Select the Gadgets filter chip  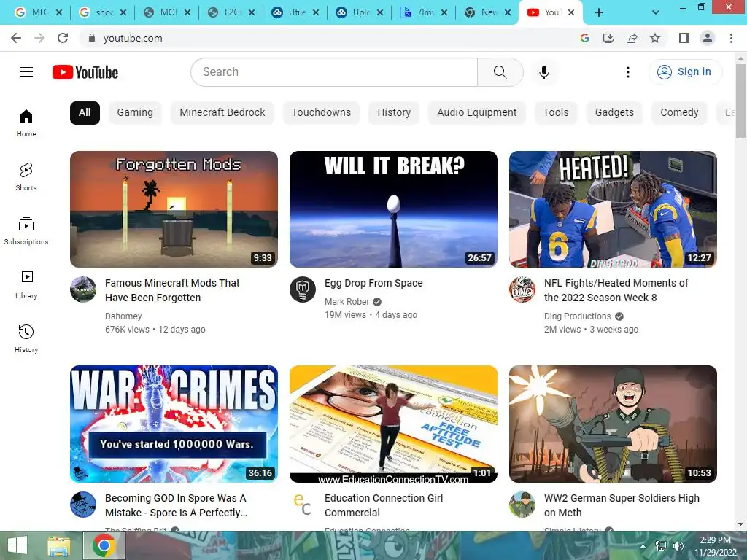(614, 112)
